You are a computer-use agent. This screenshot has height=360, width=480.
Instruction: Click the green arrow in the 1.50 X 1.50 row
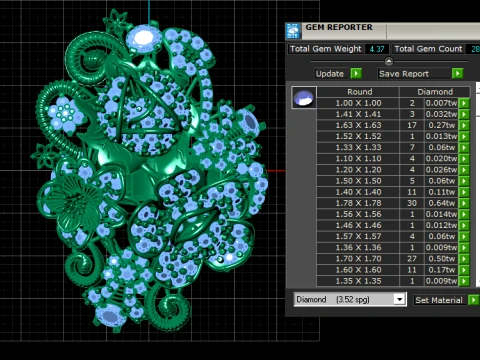pos(464,181)
